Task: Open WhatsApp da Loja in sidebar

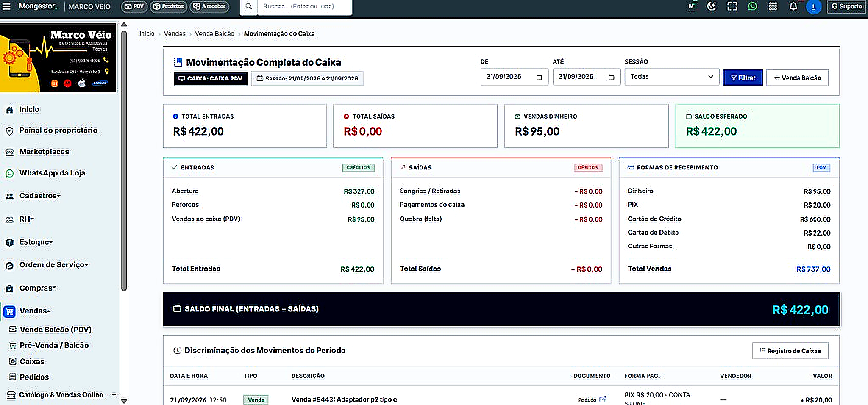Action: (52, 173)
